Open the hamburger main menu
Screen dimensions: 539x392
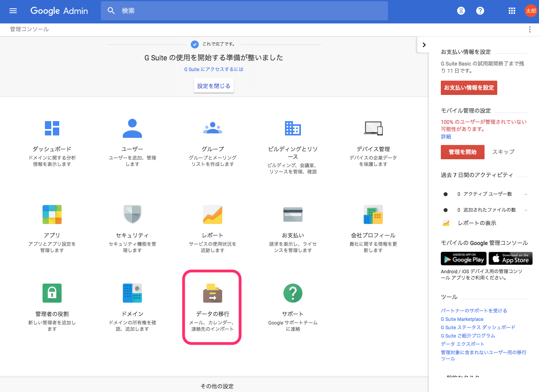tap(13, 11)
